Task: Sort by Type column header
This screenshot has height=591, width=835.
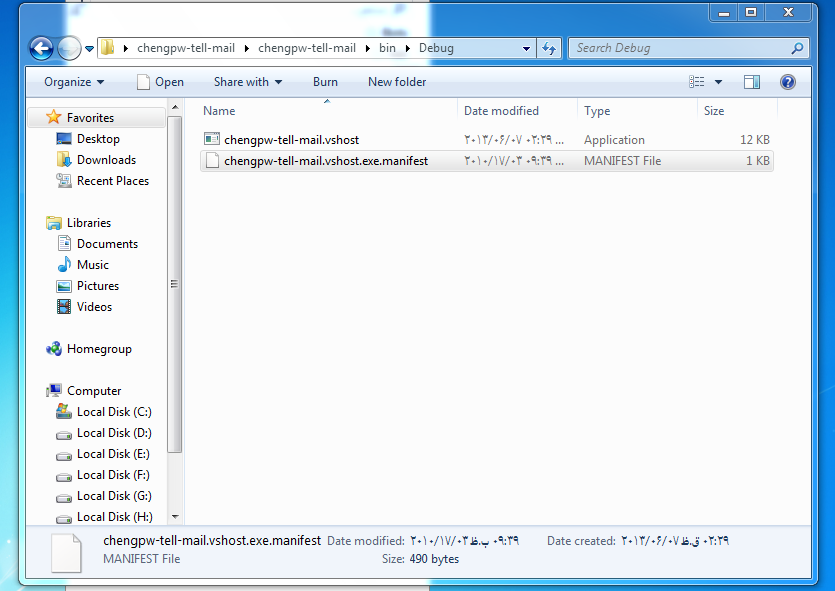Action: coord(637,111)
